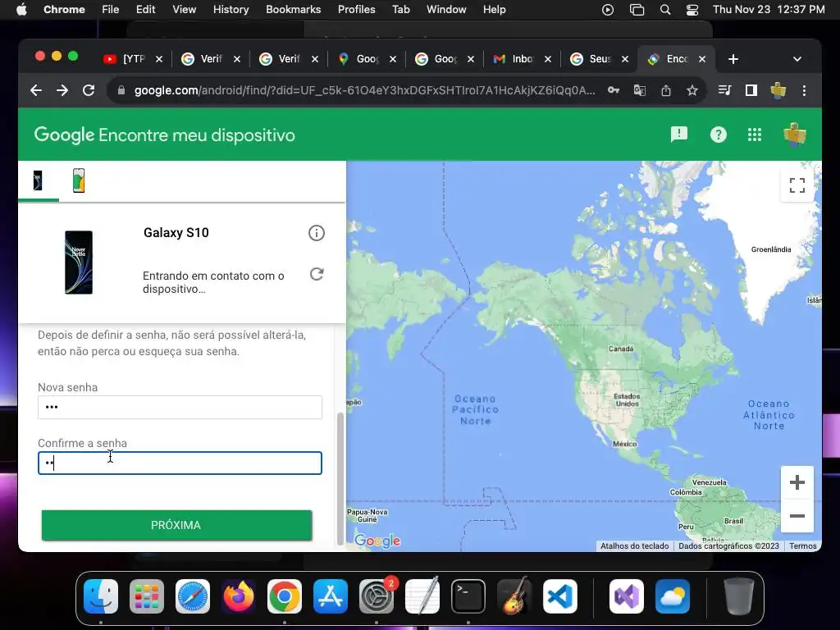Viewport: 840px width, 630px height.
Task: Click Dados cartográficos ©2023 on the map
Action: click(x=728, y=546)
